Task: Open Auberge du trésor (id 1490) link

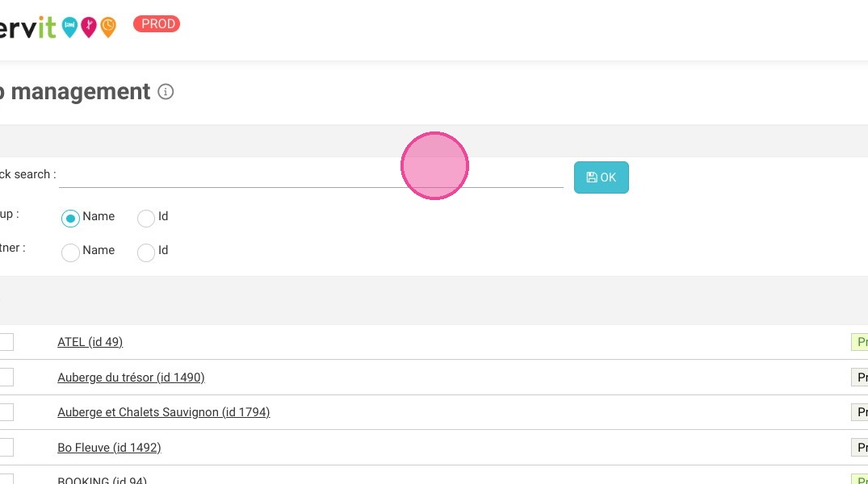Action: 131,378
